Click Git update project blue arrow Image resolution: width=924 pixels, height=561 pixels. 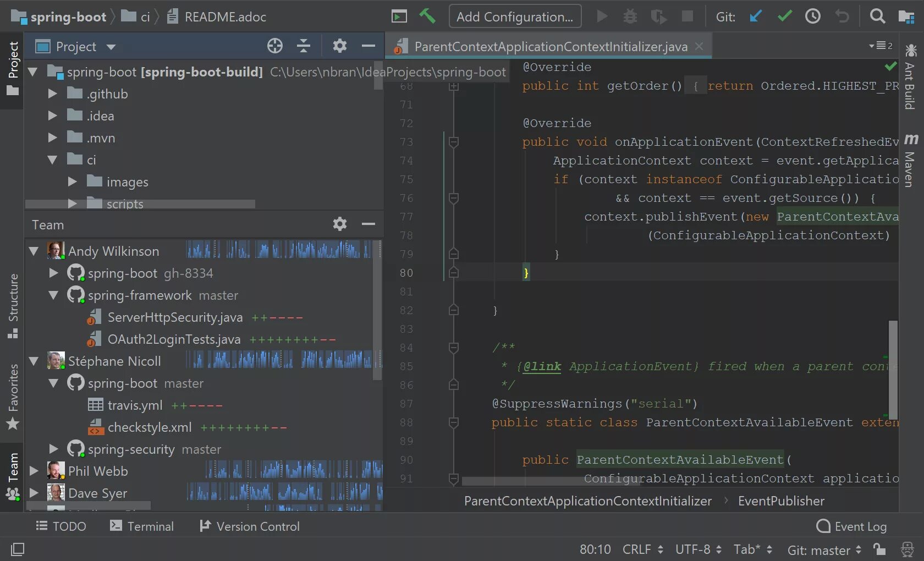click(756, 16)
